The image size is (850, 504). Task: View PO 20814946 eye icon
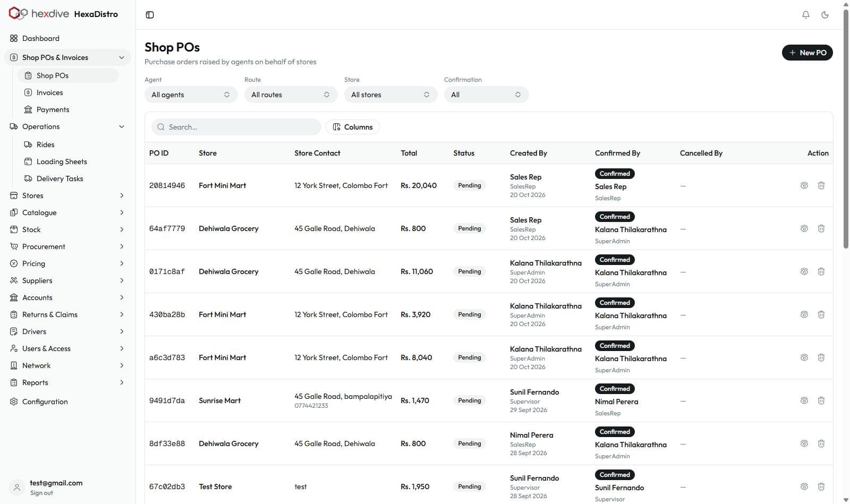[804, 185]
